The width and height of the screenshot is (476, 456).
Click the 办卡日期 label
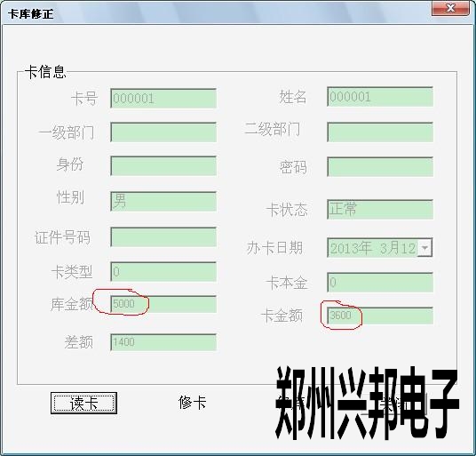tap(274, 248)
